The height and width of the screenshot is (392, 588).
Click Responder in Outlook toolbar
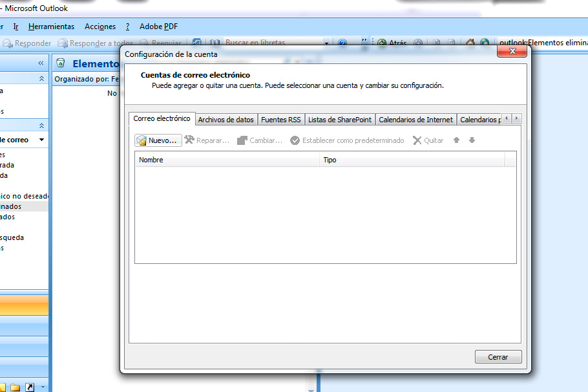26,43
